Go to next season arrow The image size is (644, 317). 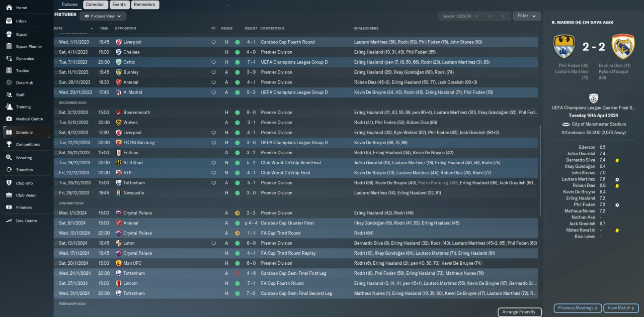tap(504, 16)
